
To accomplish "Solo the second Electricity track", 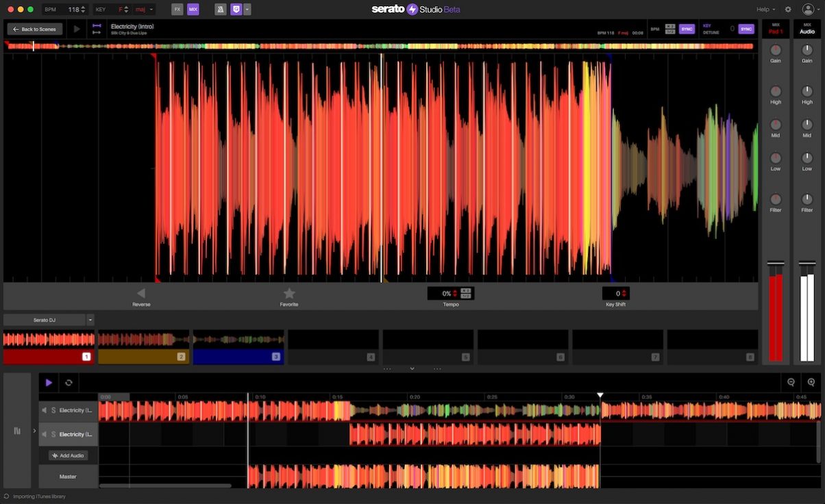I will pos(53,434).
